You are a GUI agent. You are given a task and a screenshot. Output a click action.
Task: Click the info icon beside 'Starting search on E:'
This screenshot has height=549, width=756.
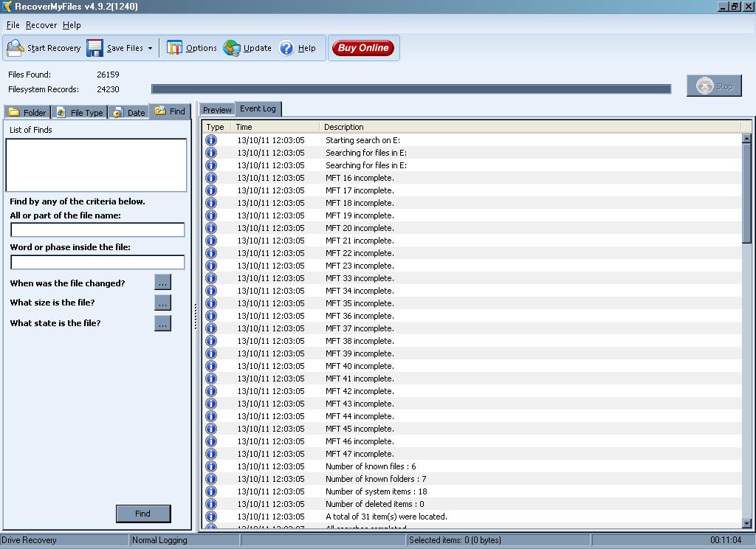pos(211,140)
